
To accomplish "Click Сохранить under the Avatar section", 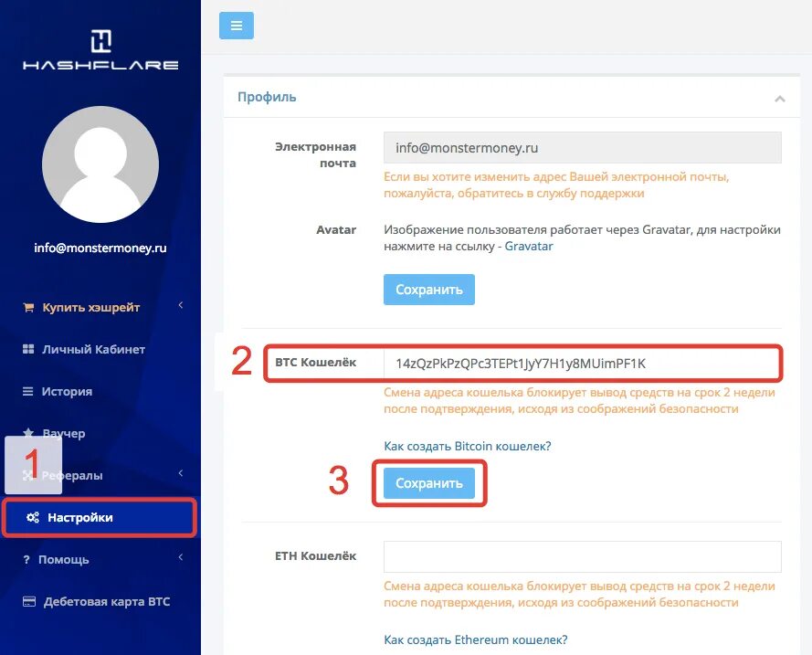I will (x=428, y=290).
